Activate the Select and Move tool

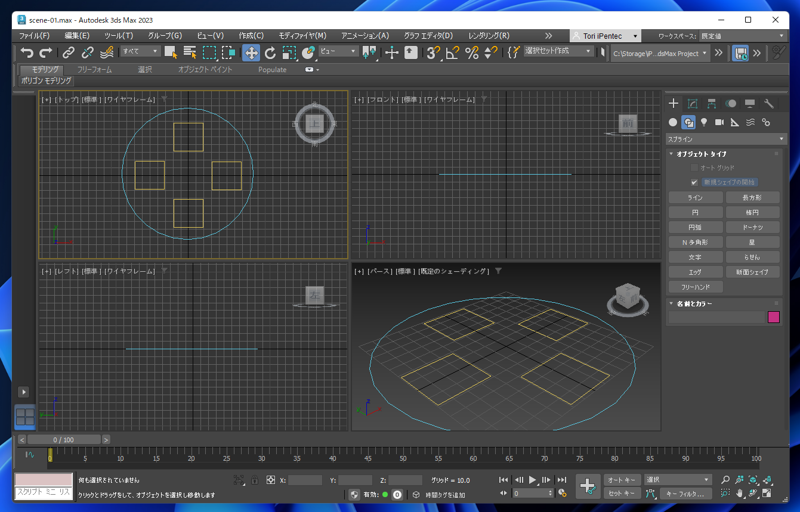click(x=251, y=53)
